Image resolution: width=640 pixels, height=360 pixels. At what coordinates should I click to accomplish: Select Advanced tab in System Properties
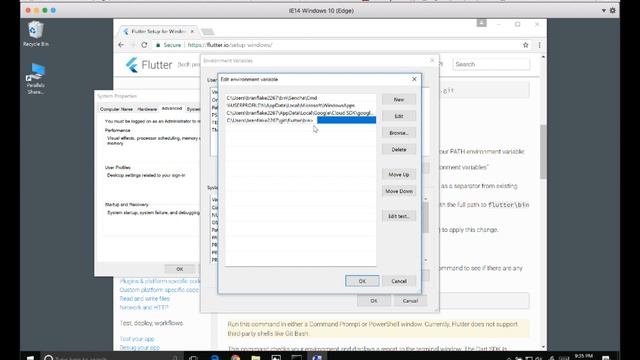point(171,109)
